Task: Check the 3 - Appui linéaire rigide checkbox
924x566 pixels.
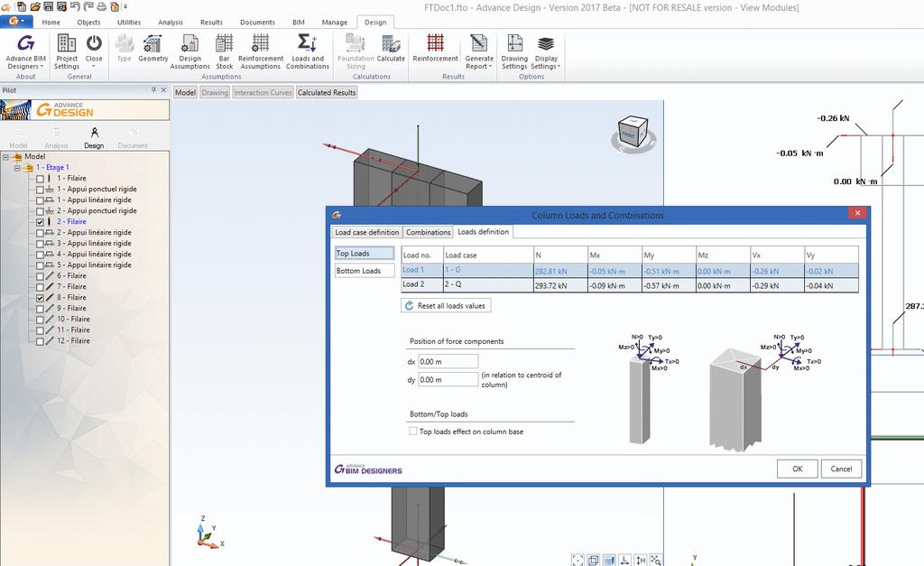Action: point(40,244)
